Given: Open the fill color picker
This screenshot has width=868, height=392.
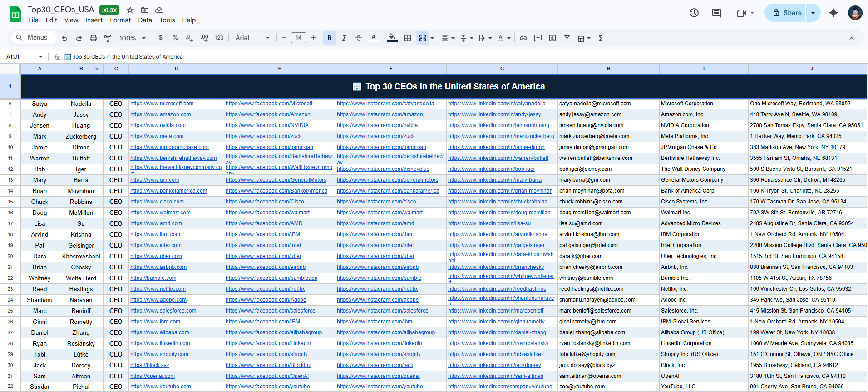Looking at the screenshot, I should (393, 38).
